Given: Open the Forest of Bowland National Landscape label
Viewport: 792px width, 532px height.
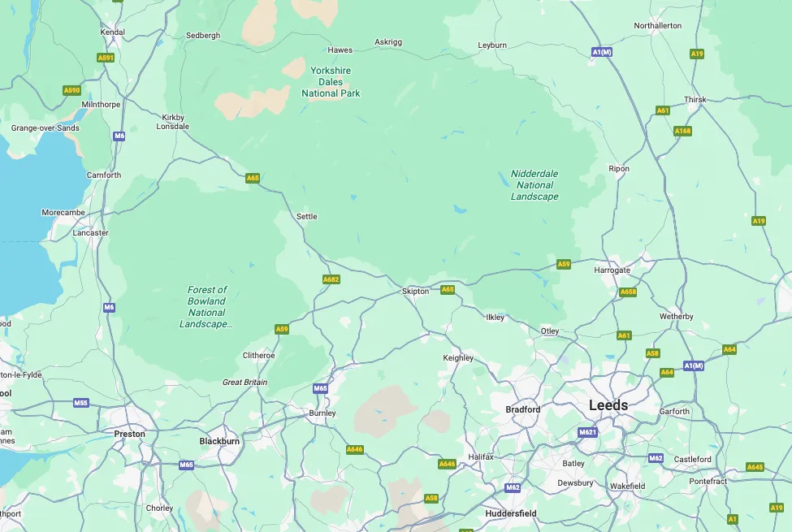Looking at the screenshot, I should (206, 307).
